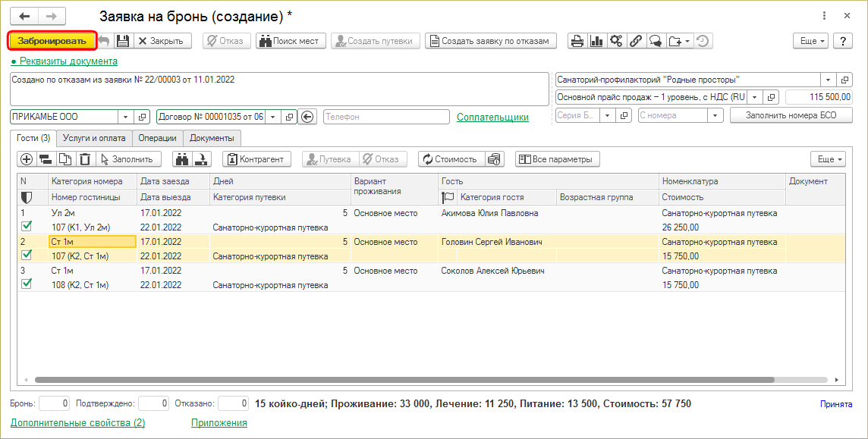Open the contract card for Договор № 00001035
Image resolution: width=868 pixels, height=439 pixels.
289,117
